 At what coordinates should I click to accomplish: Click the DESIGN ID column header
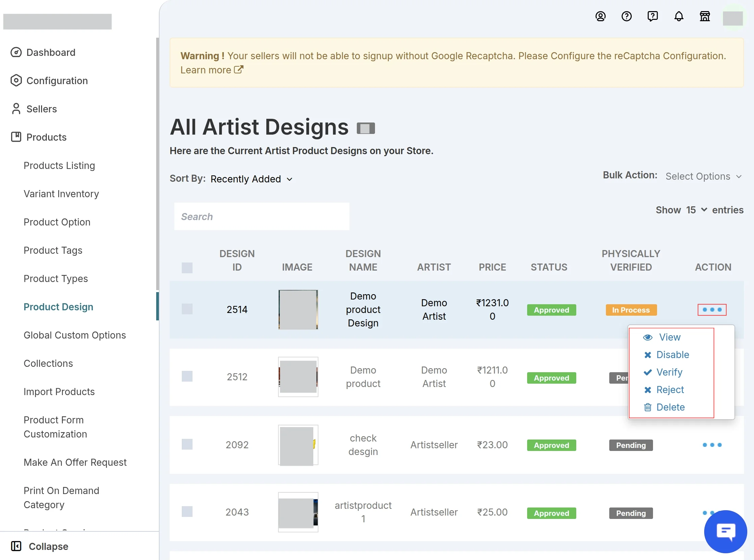(x=237, y=260)
